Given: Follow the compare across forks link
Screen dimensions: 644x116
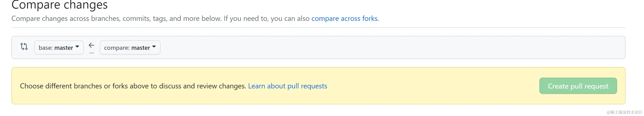Looking at the screenshot, I should click(344, 18).
